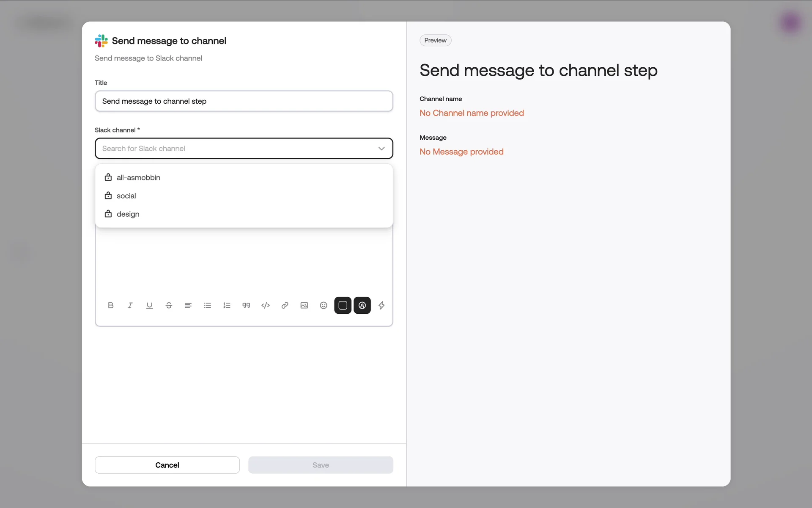Click the text alignment icon
Viewport: 812px width, 508px height.
click(x=188, y=305)
